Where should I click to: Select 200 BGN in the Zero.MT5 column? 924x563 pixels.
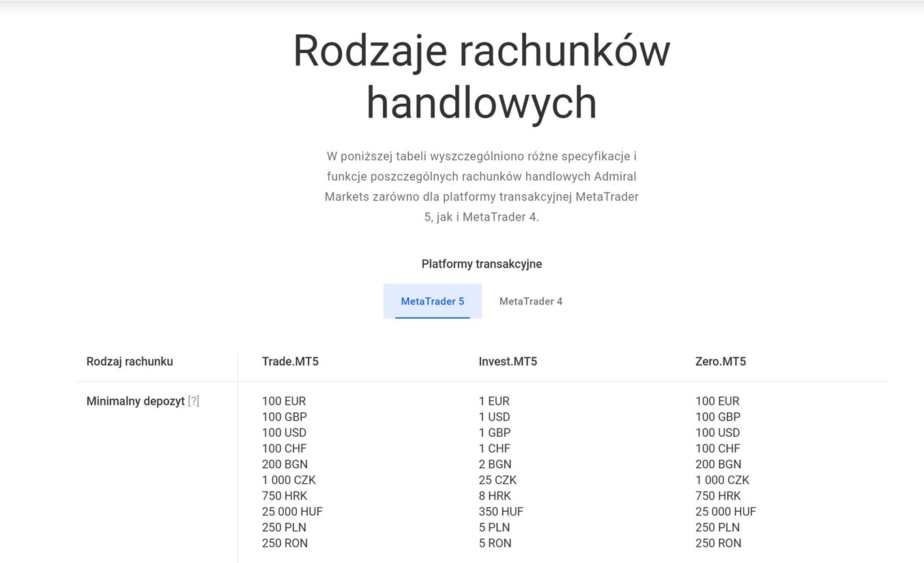click(718, 464)
